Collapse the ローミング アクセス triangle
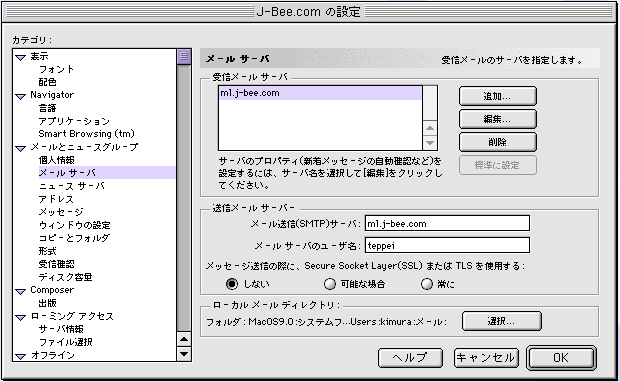620x382 pixels. [21, 317]
